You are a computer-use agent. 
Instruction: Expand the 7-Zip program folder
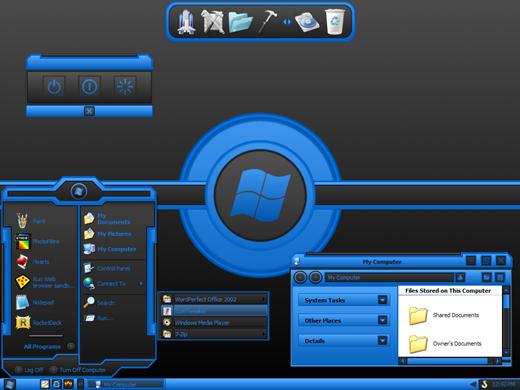(x=214, y=334)
